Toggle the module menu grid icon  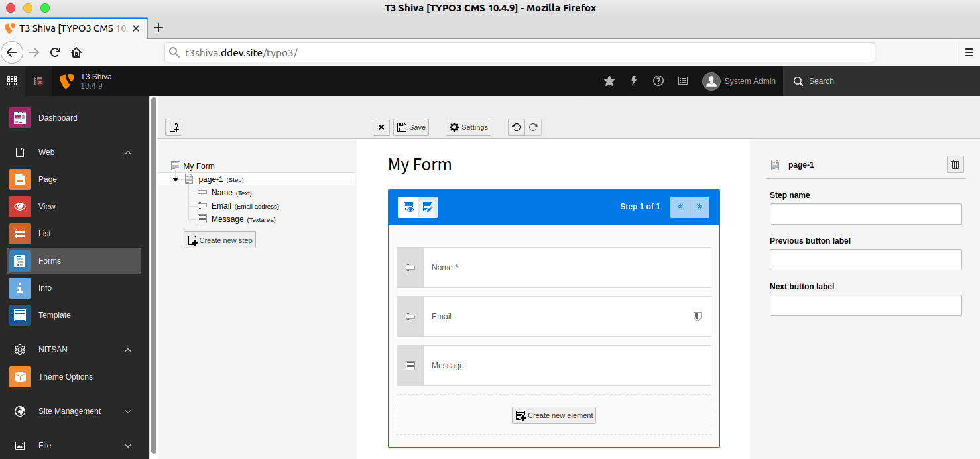click(12, 81)
